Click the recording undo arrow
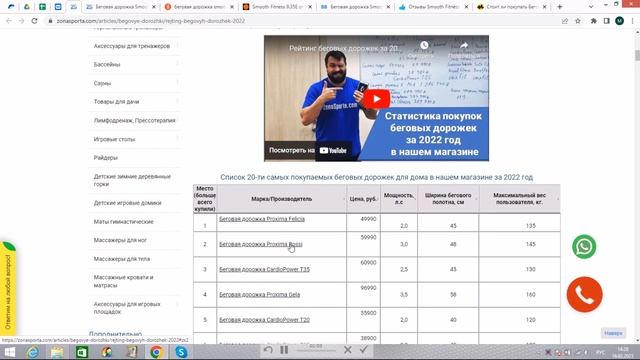The image size is (640, 360). tap(268, 350)
